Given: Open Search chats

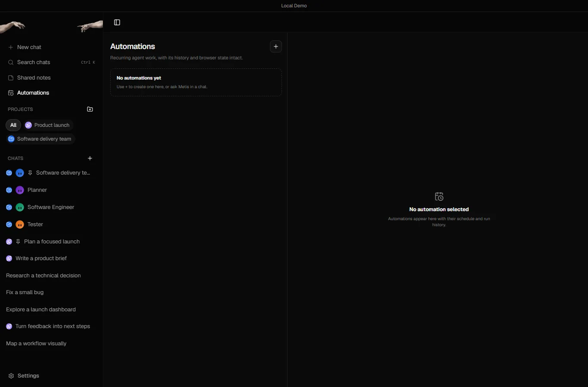Looking at the screenshot, I should [x=51, y=62].
